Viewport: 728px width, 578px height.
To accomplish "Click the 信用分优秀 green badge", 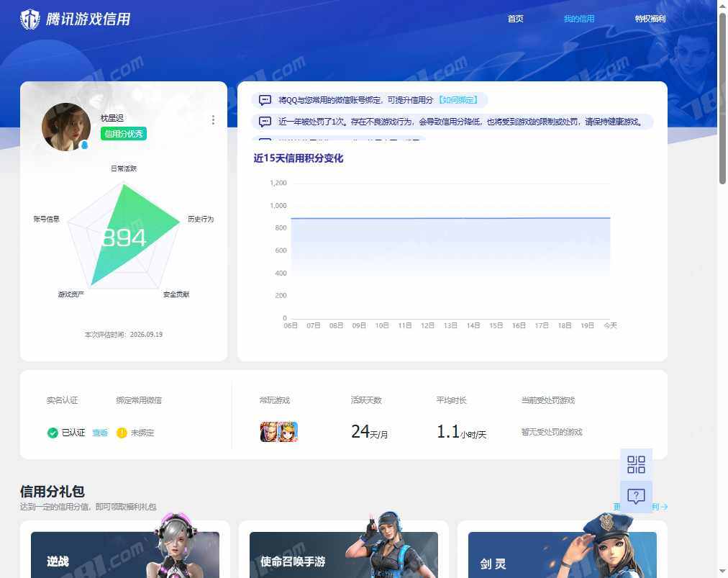I will tap(124, 134).
